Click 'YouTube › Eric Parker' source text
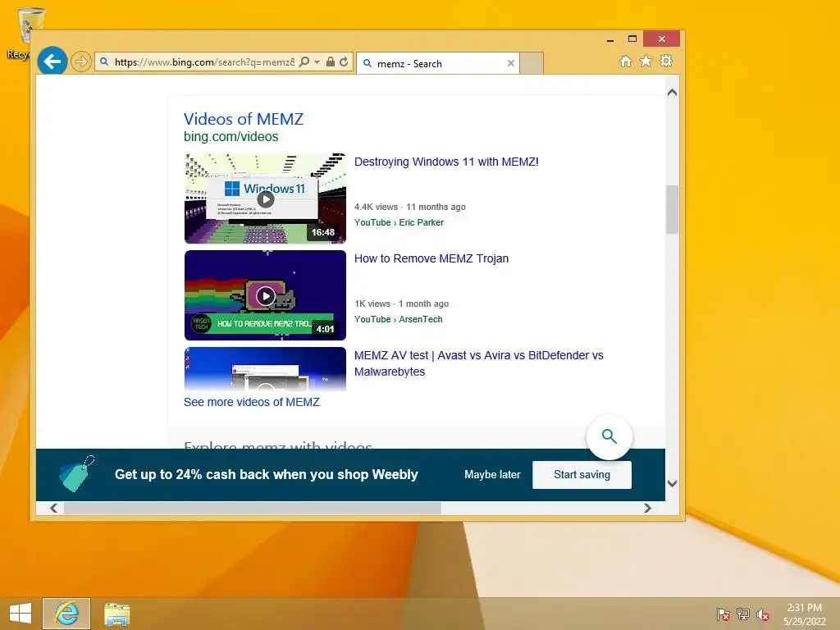840x630 pixels. tap(399, 222)
